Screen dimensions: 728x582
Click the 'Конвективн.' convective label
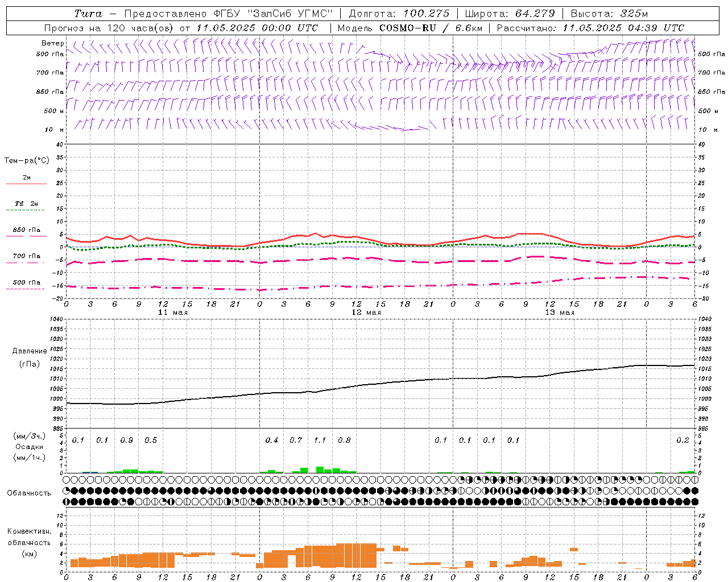tap(29, 531)
